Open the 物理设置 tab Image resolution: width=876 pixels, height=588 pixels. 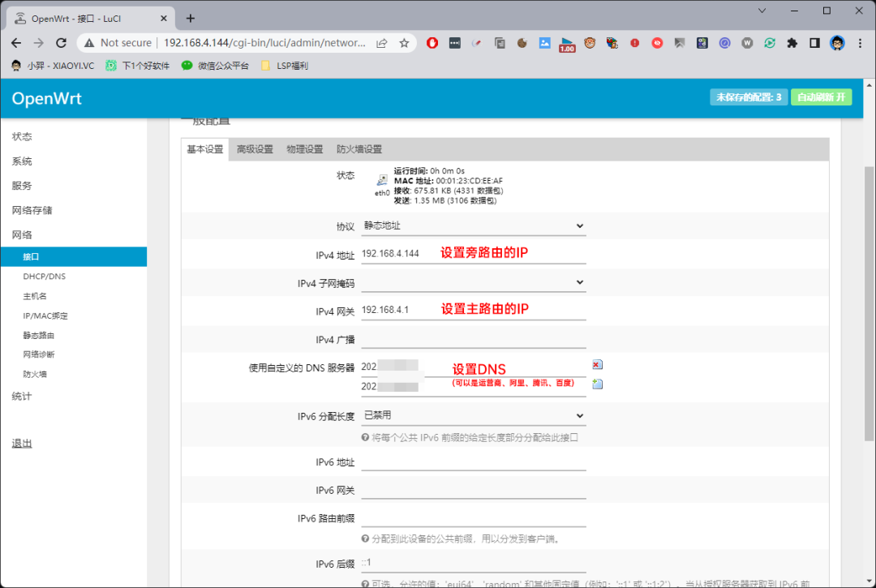[x=304, y=149]
